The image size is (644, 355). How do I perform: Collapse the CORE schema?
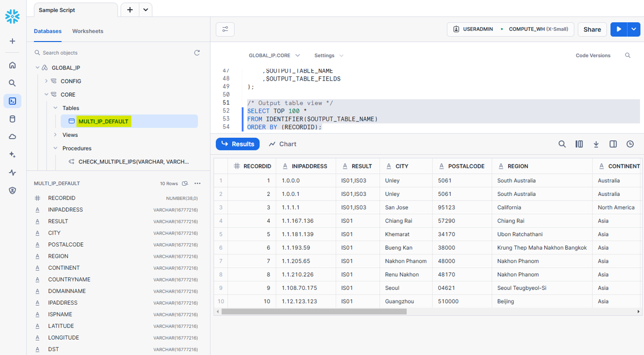pyautogui.click(x=46, y=95)
